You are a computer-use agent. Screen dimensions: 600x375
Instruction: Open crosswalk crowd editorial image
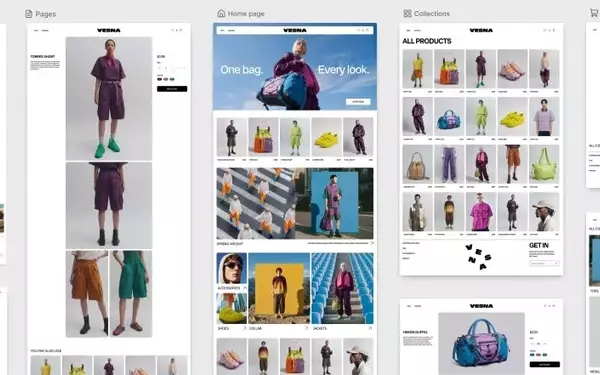(256, 203)
